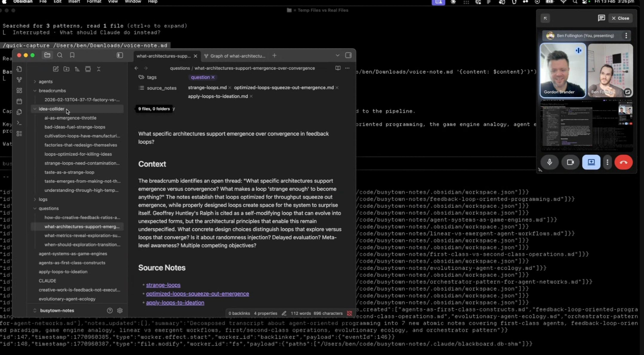The image size is (644, 355).
Task: Open the sort order icon
Action: coord(77,69)
